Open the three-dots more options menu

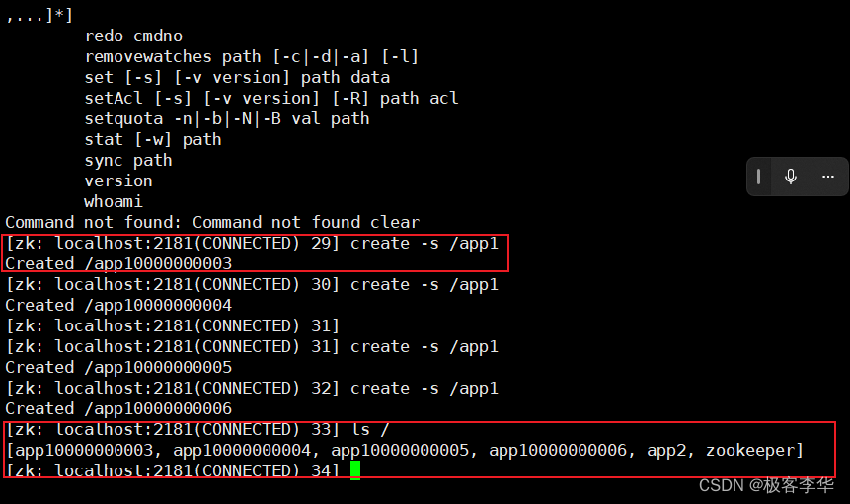click(827, 177)
